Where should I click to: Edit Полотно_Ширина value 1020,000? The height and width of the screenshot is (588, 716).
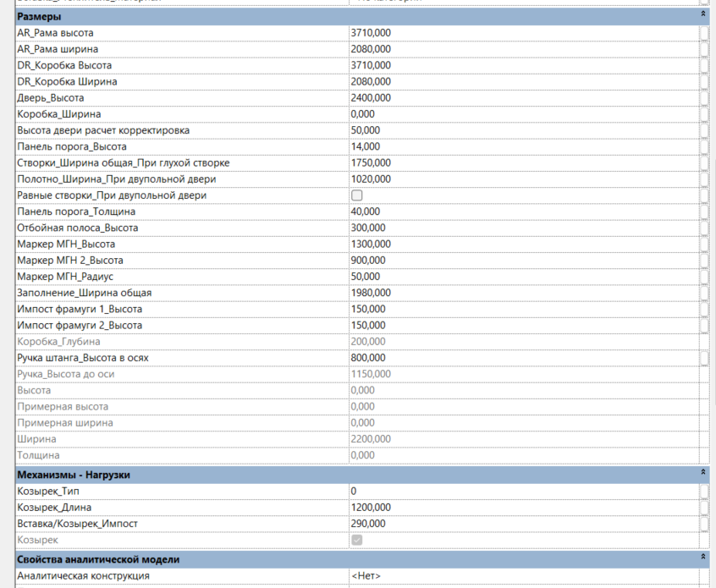point(524,179)
